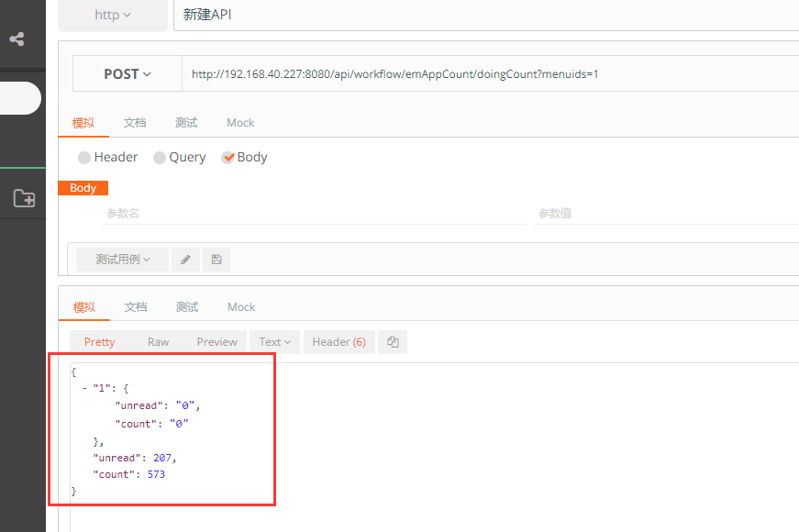Click the request URL input field
The image size is (799, 532).
point(490,74)
